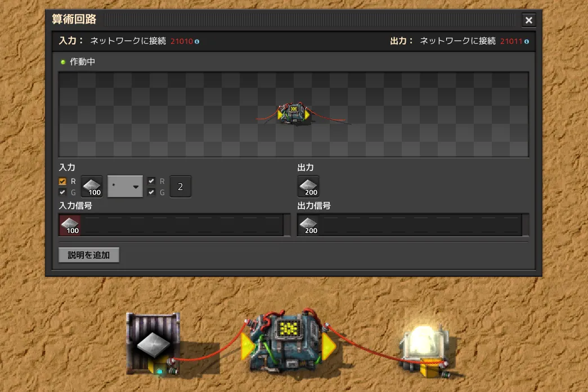Select the first input signal slot with iron plate 100
The image size is (588, 392).
click(x=92, y=186)
